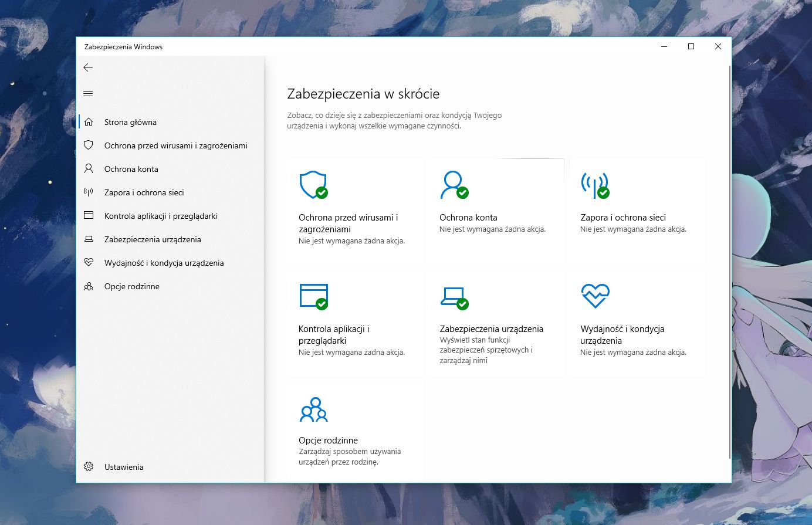Click the large window icon on app control tile
This screenshot has height=525, width=812.
pyautogui.click(x=313, y=296)
